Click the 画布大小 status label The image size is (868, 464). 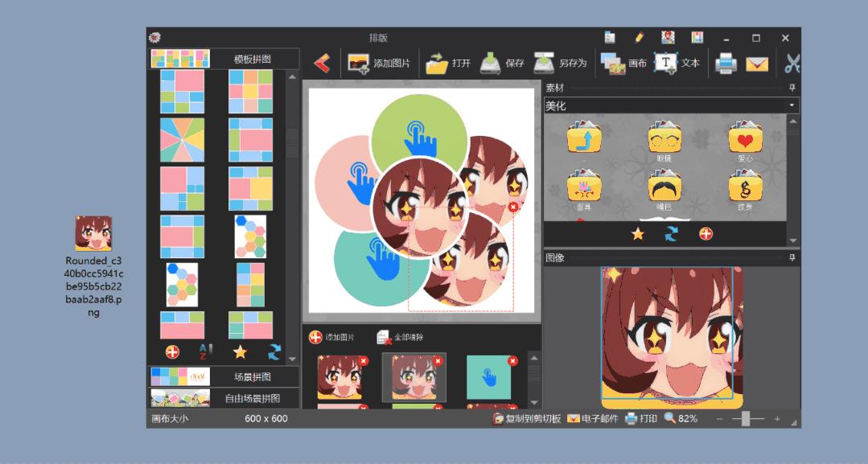tap(170, 419)
